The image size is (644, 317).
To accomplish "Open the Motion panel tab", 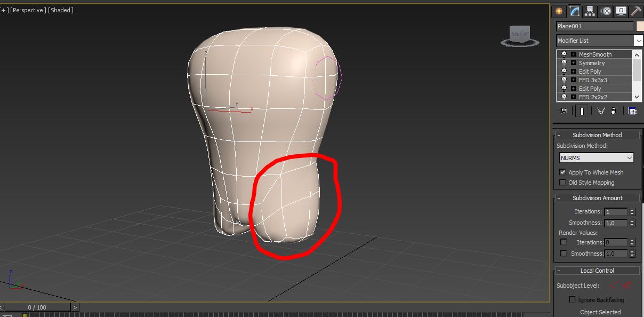I will point(606,11).
